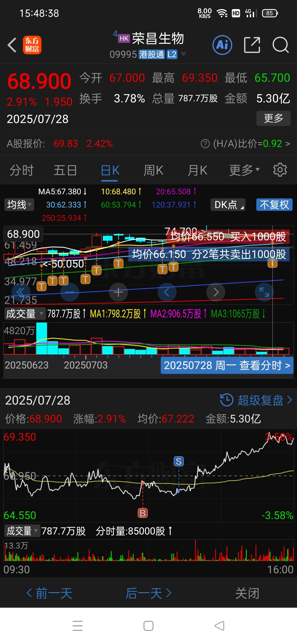Screen dimensions: 297x644
Task: Switch to 分时 tab
Action: [21, 170]
